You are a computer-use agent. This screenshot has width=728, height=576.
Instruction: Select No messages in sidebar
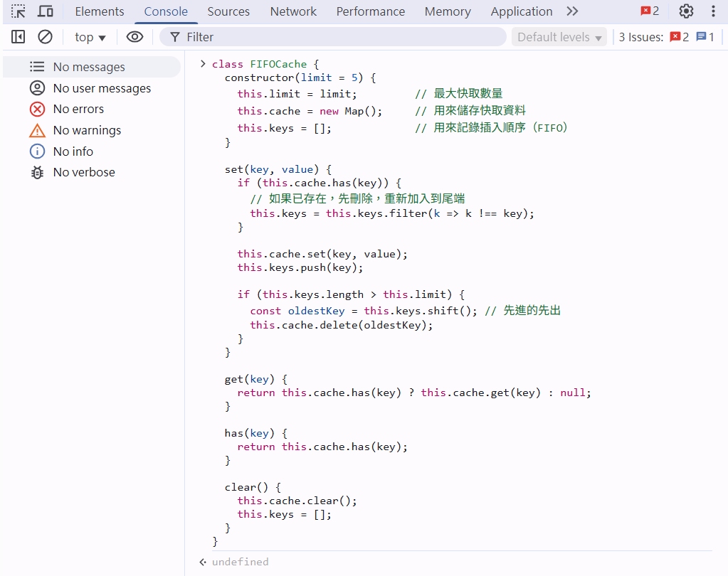click(x=92, y=67)
